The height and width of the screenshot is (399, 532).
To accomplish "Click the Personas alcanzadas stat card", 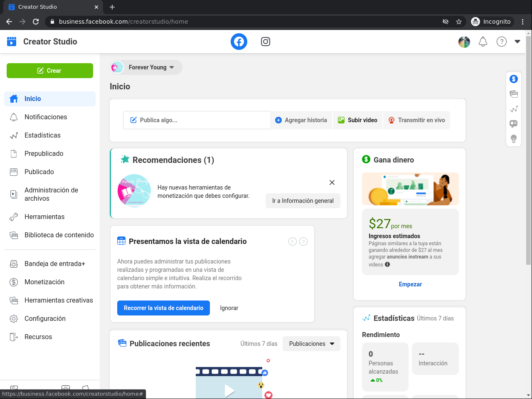I will [385, 367].
